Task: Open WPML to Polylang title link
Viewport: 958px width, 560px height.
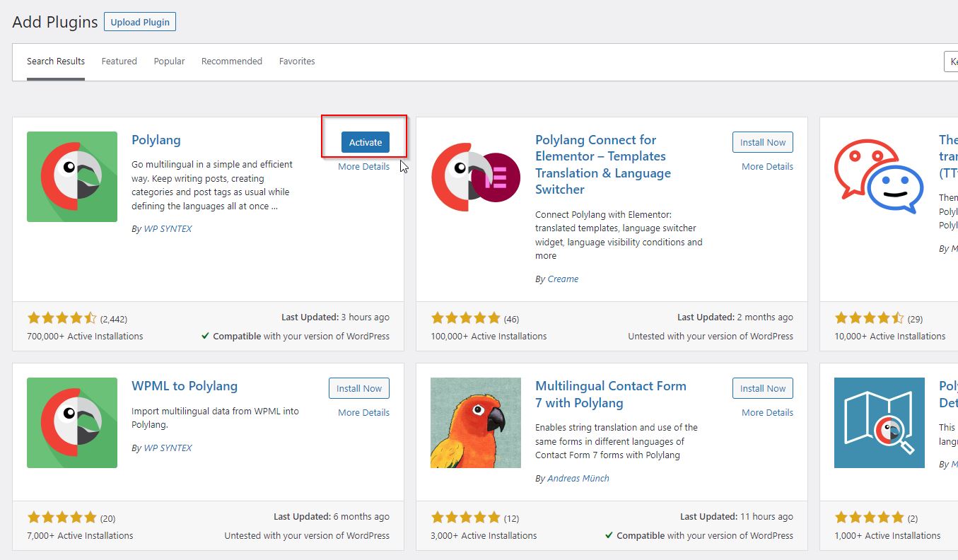Action: coord(185,386)
